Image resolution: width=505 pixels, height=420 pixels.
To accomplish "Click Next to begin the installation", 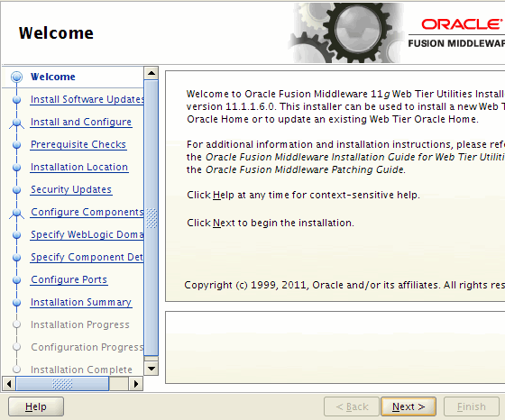I will point(409,406).
